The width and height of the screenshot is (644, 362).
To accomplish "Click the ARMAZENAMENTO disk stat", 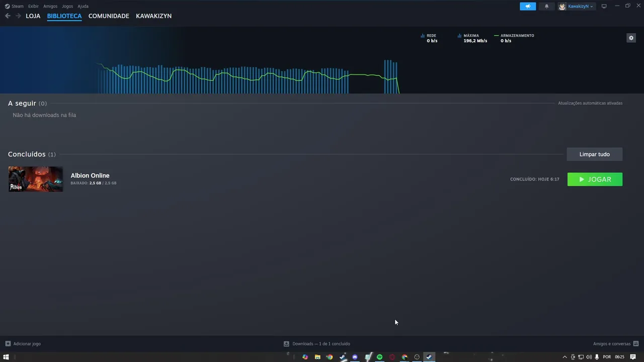I will (514, 38).
